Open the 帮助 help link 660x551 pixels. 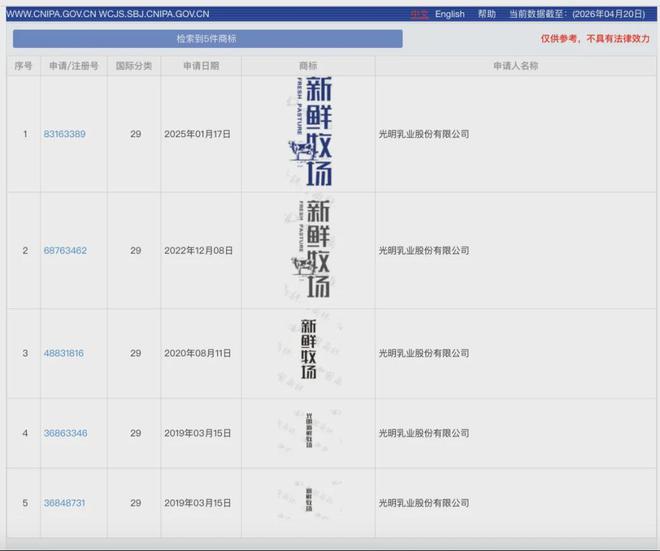tap(487, 14)
